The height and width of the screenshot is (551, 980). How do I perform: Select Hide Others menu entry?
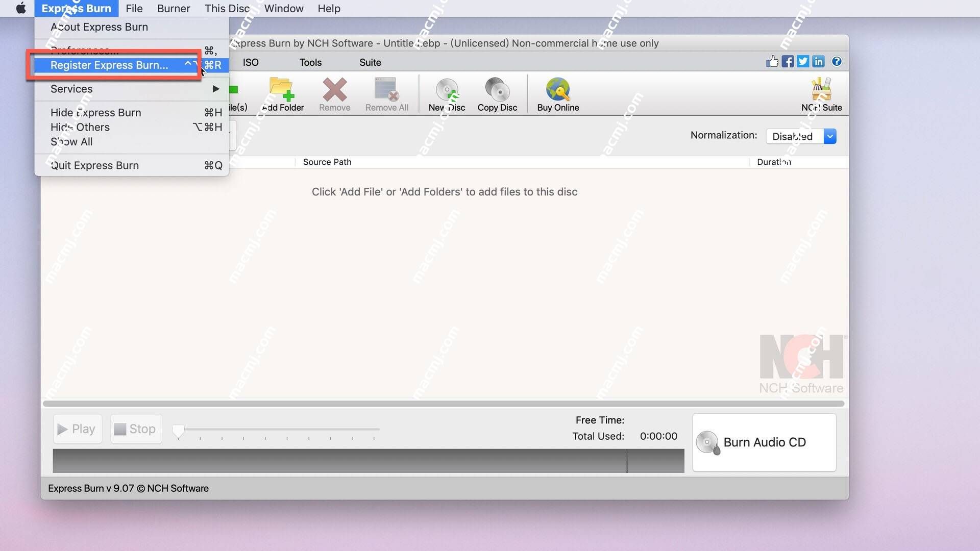(x=132, y=127)
